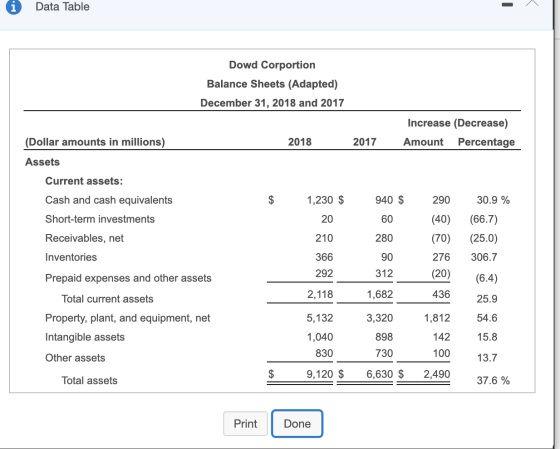Click the Amount column header

[x=423, y=142]
